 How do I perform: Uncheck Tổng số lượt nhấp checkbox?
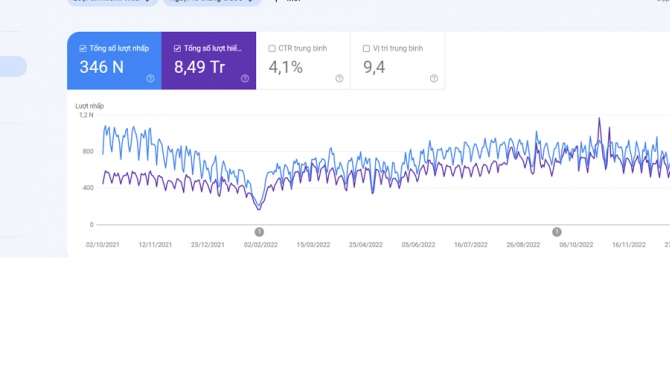[x=83, y=48]
